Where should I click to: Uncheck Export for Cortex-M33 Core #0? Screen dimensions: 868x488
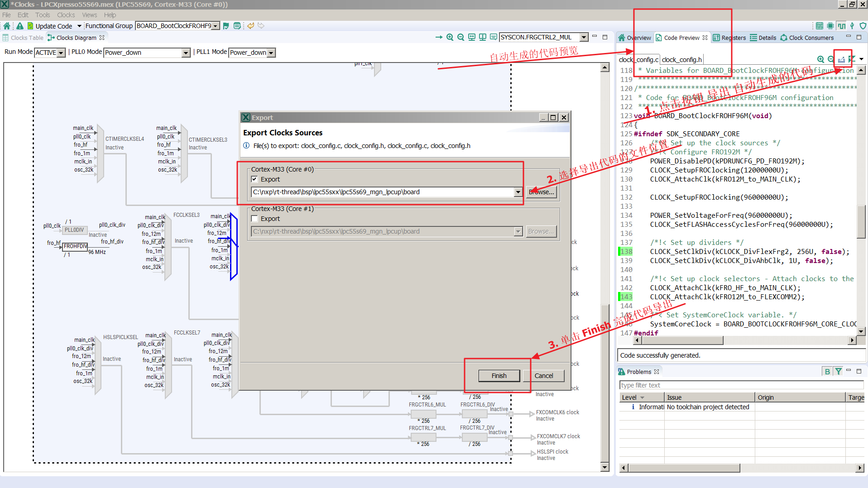click(254, 179)
